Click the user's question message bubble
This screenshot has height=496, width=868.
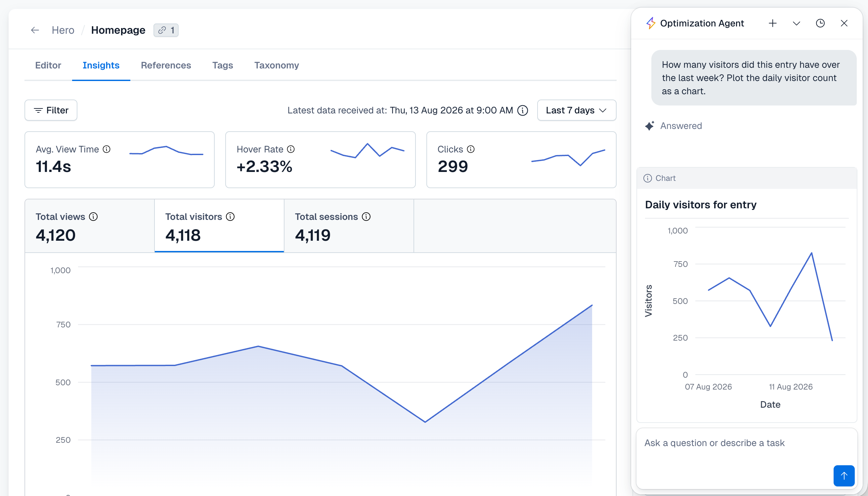pyautogui.click(x=754, y=78)
